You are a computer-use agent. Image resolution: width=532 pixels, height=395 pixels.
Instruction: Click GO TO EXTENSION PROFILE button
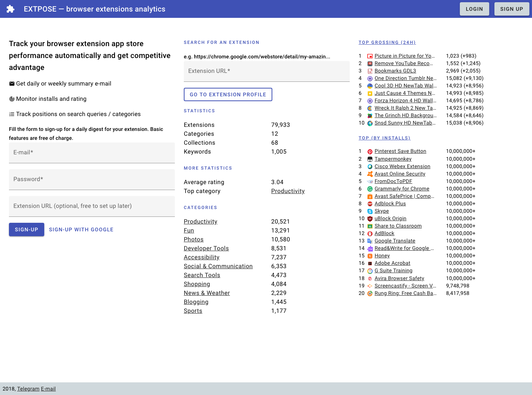coord(228,94)
